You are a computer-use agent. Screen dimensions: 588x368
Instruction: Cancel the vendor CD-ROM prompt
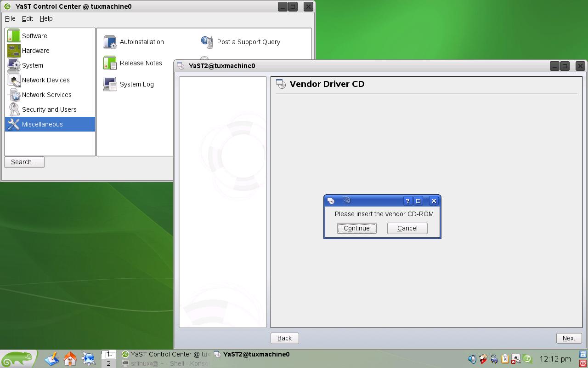pyautogui.click(x=407, y=228)
